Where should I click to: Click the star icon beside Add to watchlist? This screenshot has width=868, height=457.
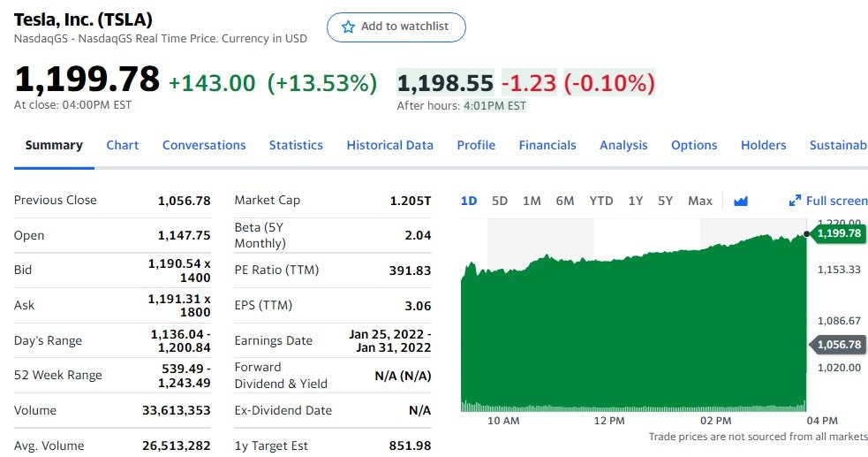pyautogui.click(x=348, y=27)
